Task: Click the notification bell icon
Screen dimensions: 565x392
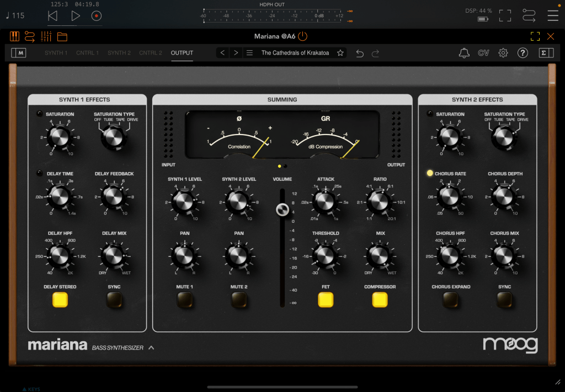Action: [x=464, y=53]
